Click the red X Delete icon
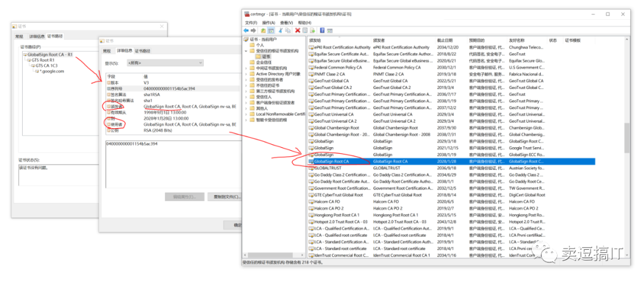 tap(298, 30)
